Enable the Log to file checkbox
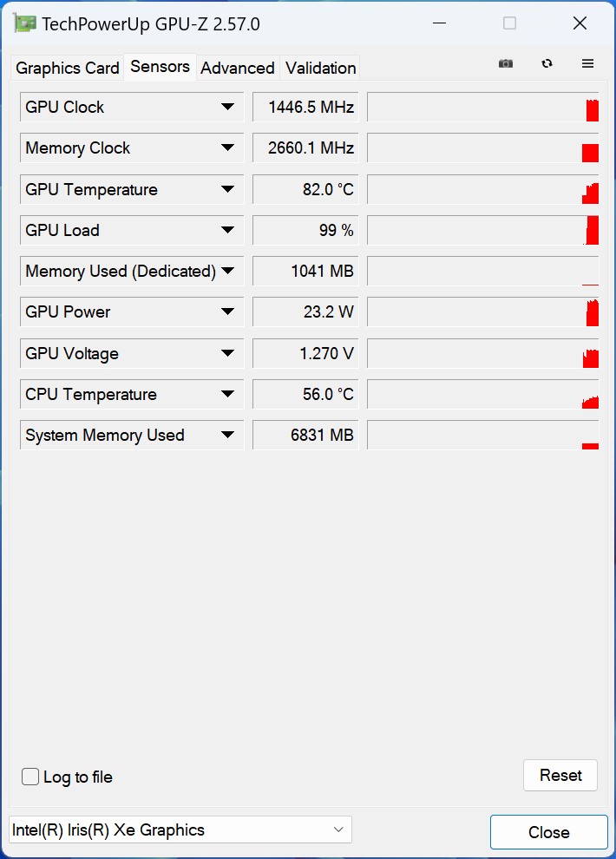 30,777
